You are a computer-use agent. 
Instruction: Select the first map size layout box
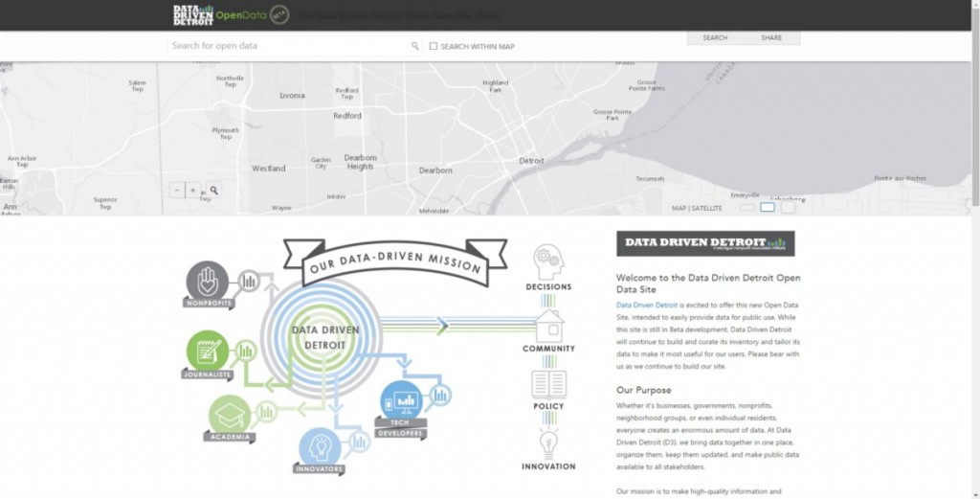pyautogui.click(x=747, y=208)
